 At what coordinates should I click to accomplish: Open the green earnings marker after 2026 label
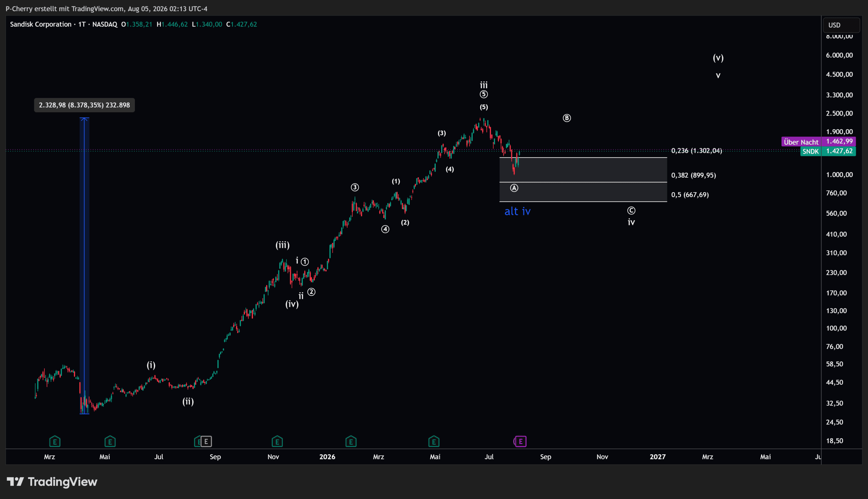click(351, 441)
